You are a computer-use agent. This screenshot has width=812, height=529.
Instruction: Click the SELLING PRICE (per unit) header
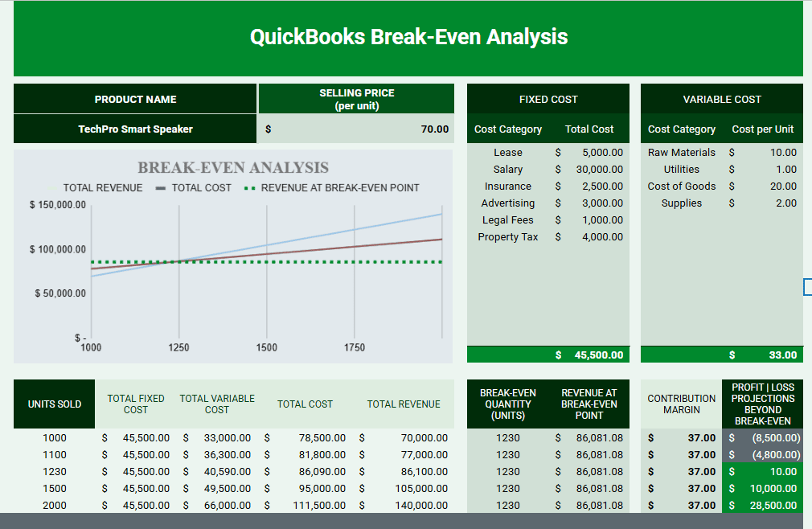356,99
